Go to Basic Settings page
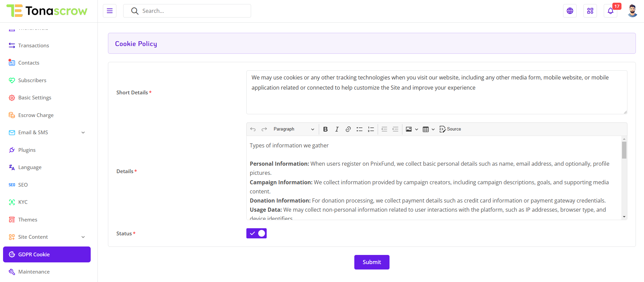 tap(35, 98)
